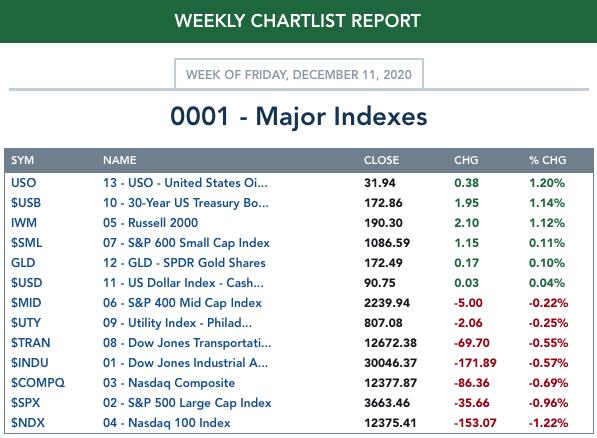The image size is (597, 438).
Task: Click the Week of Friday, December 11, 2020 box
Action: point(299,74)
